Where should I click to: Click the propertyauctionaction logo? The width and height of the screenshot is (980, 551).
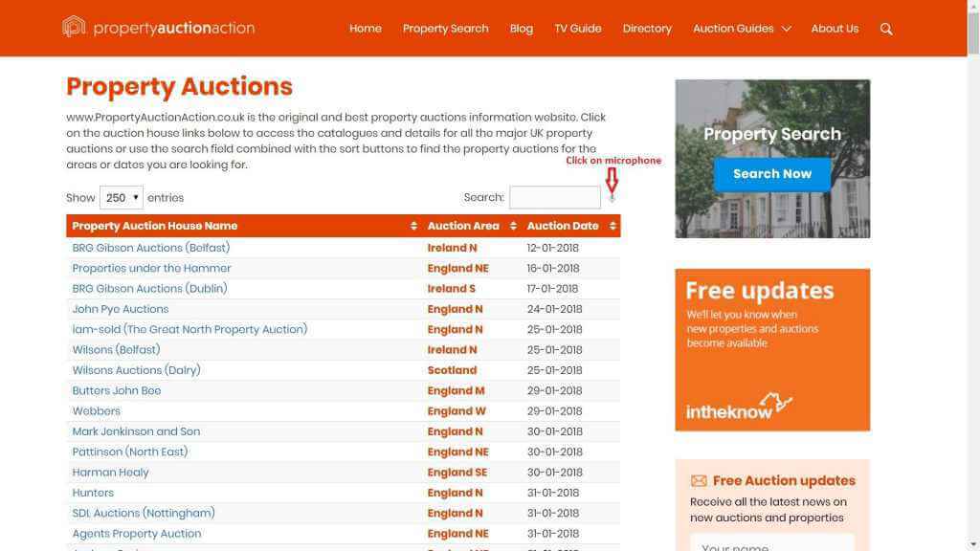(x=158, y=28)
